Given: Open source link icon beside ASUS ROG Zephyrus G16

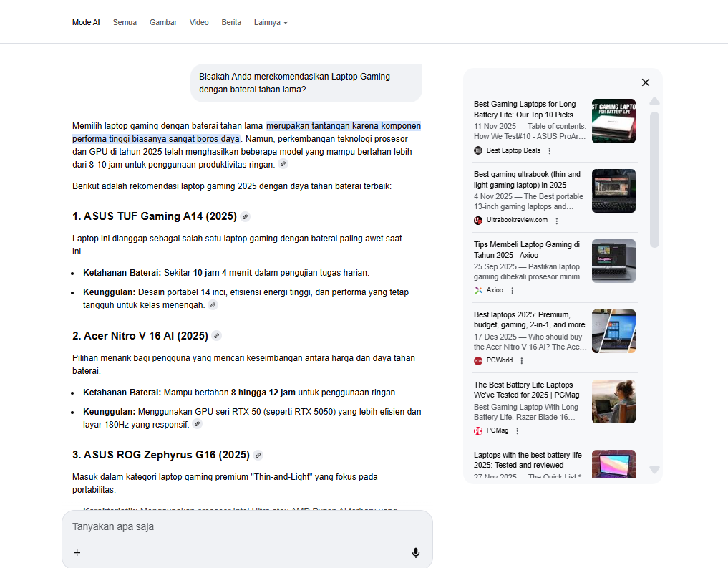Looking at the screenshot, I should (258, 455).
